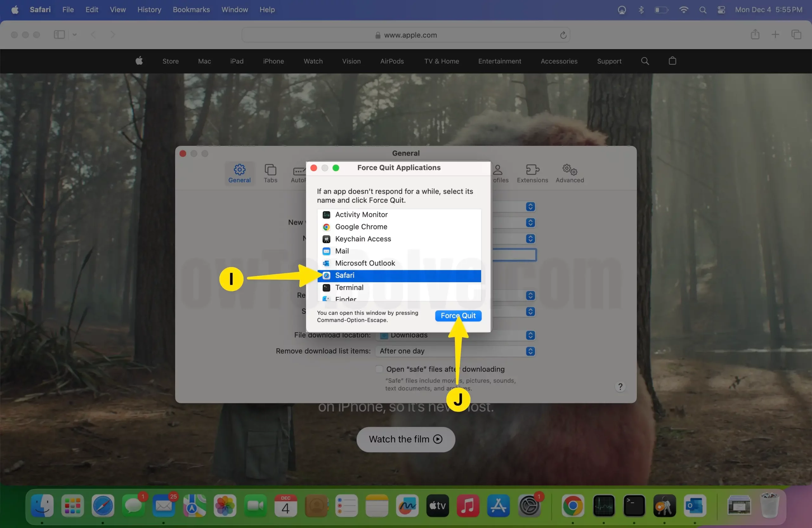
Task: Toggle Safari sidebar
Action: tap(59, 35)
